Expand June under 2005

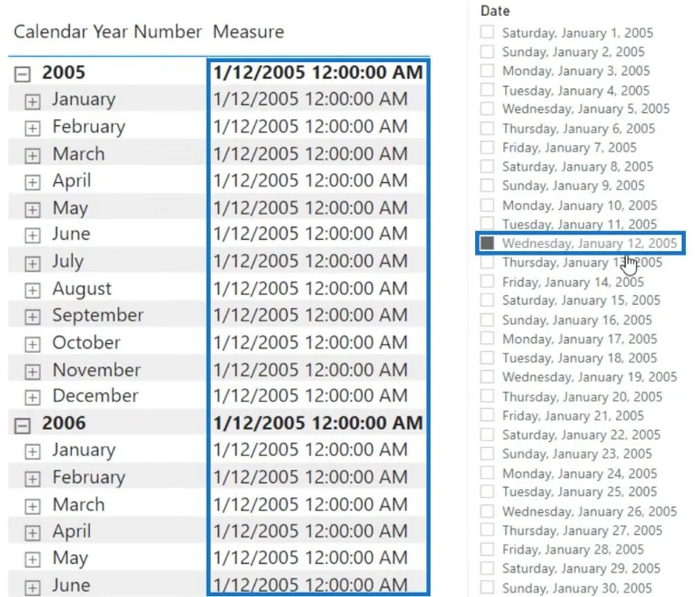pos(32,235)
